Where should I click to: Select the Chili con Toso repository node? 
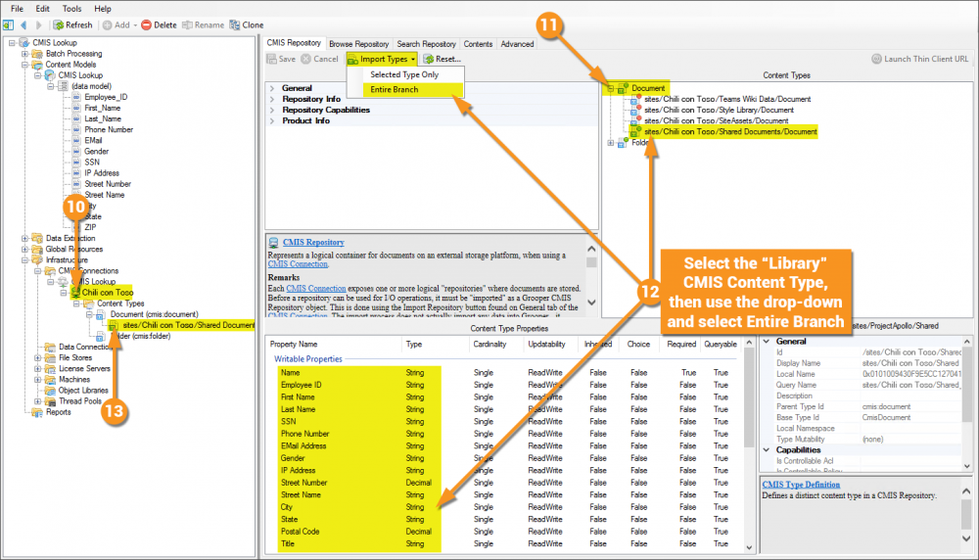click(108, 292)
